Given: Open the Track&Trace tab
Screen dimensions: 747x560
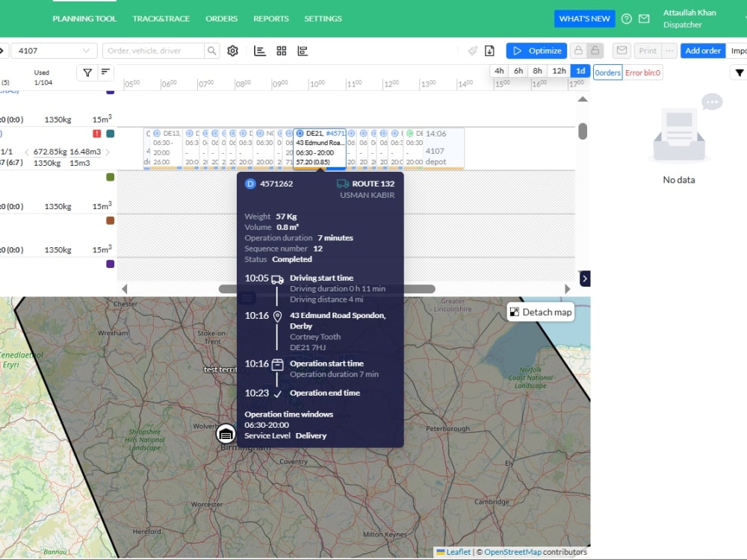Looking at the screenshot, I should coord(161,19).
